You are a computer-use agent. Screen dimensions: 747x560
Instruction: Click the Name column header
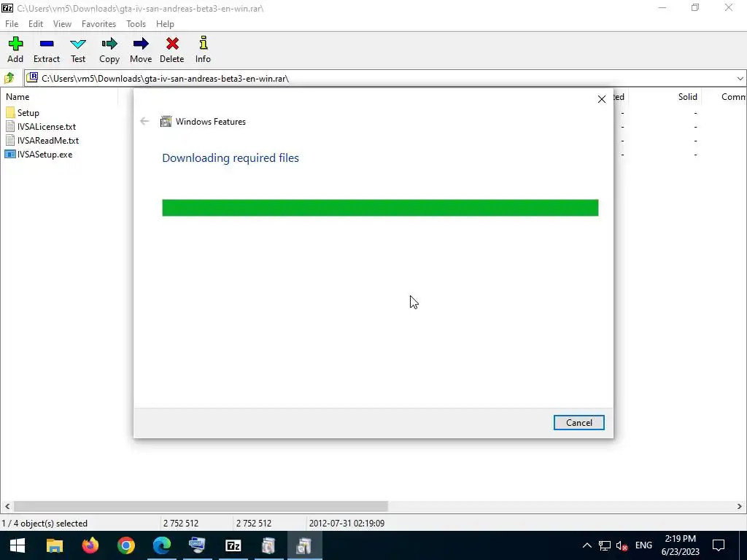18,97
